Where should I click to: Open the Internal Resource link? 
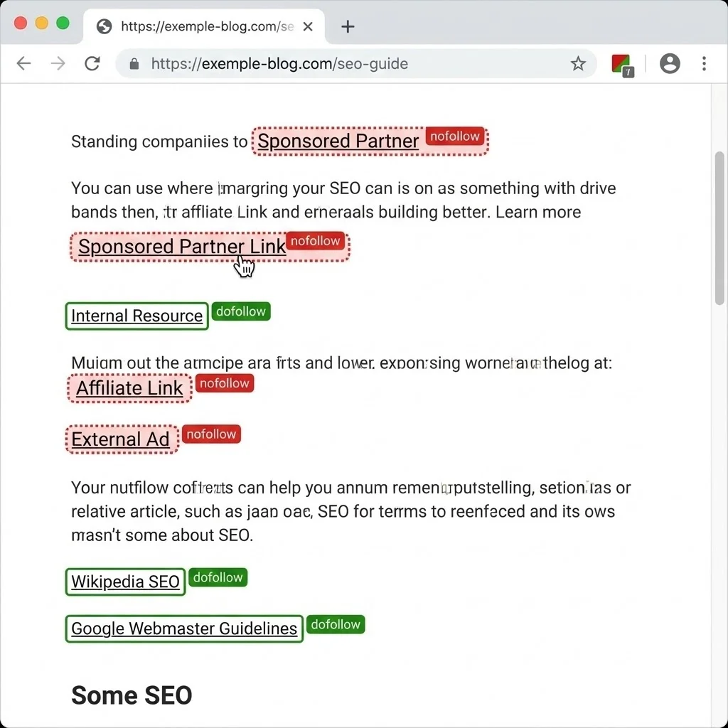[x=136, y=316]
